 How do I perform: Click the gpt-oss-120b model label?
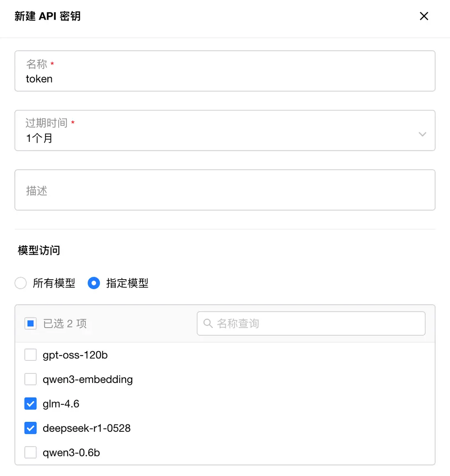pyautogui.click(x=75, y=355)
